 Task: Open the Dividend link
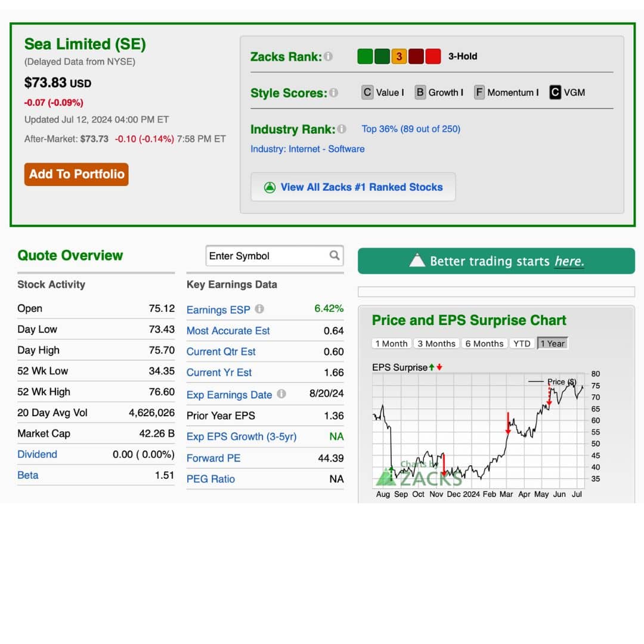[38, 454]
